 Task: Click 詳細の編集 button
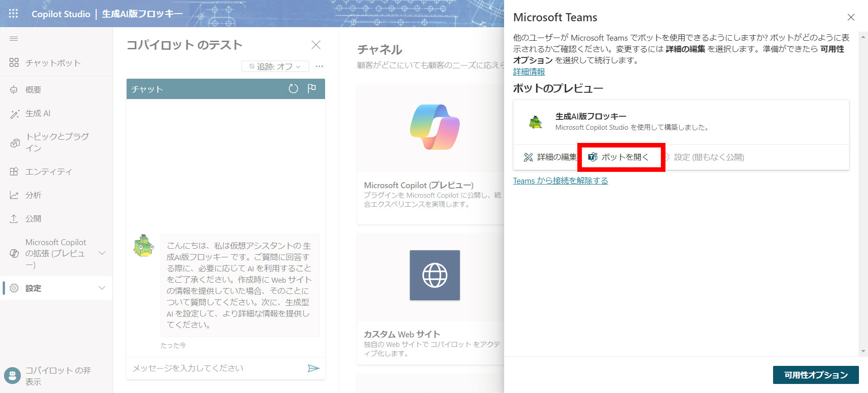[x=550, y=157]
